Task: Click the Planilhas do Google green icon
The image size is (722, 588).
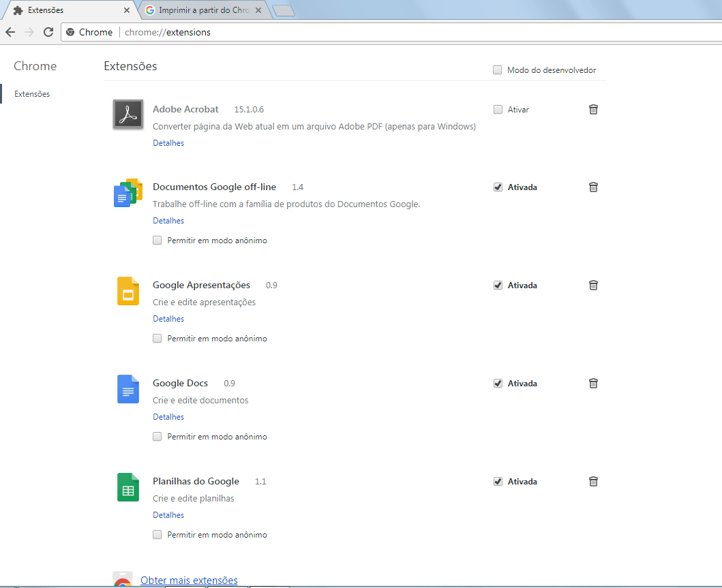Action: 128,486
